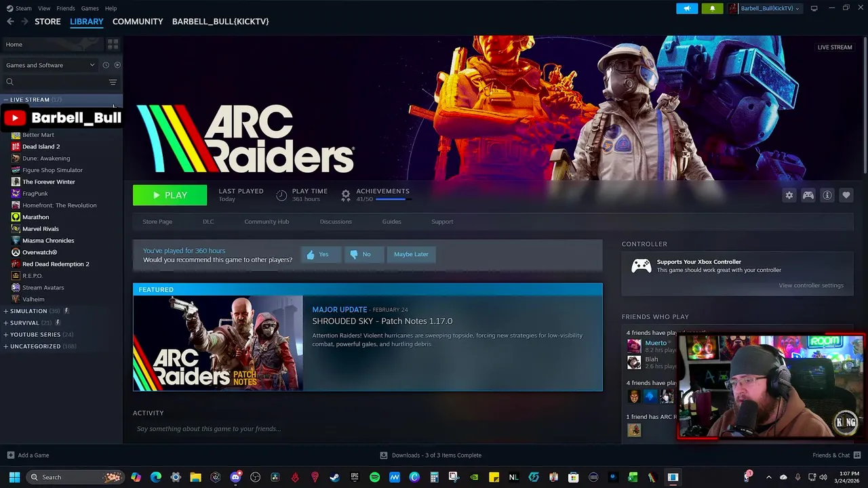Open the Windows Start menu
This screenshot has width=868, height=488.
pyautogui.click(x=14, y=477)
